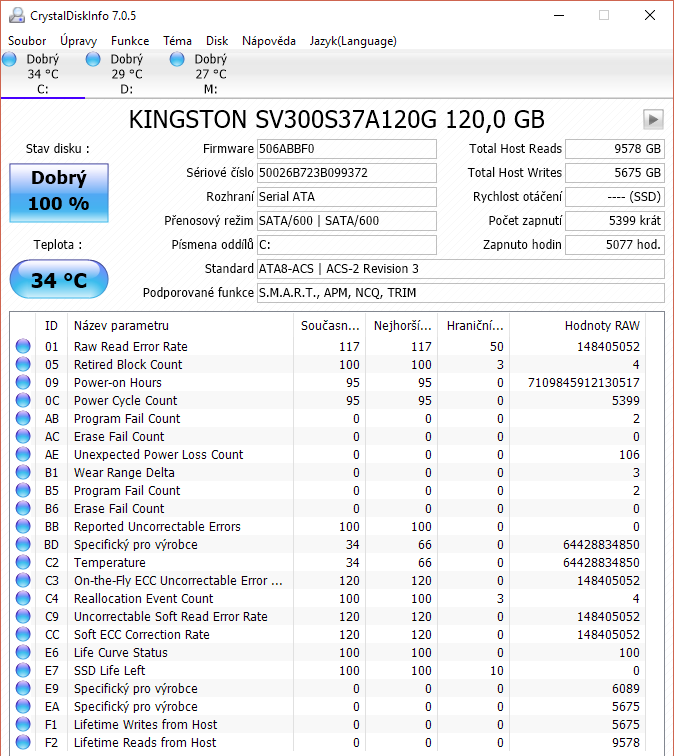The image size is (674, 756).
Task: Click the Hodnoty RAW column header
Action: coord(578,325)
